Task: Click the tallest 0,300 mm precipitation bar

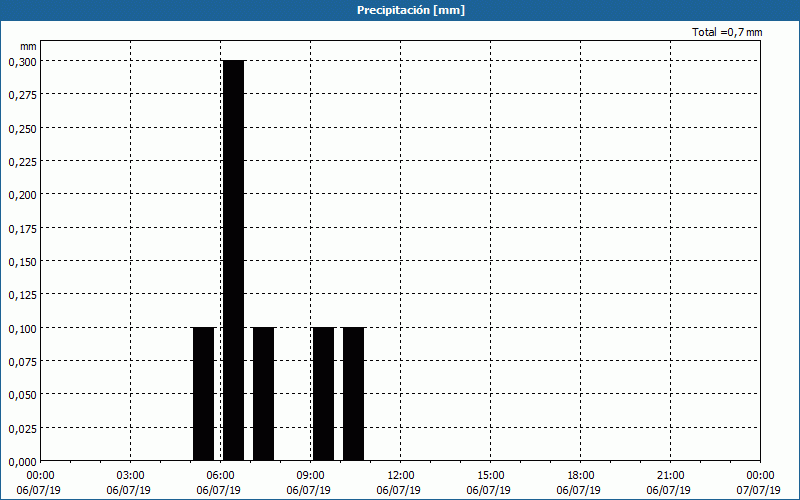Action: point(234,260)
